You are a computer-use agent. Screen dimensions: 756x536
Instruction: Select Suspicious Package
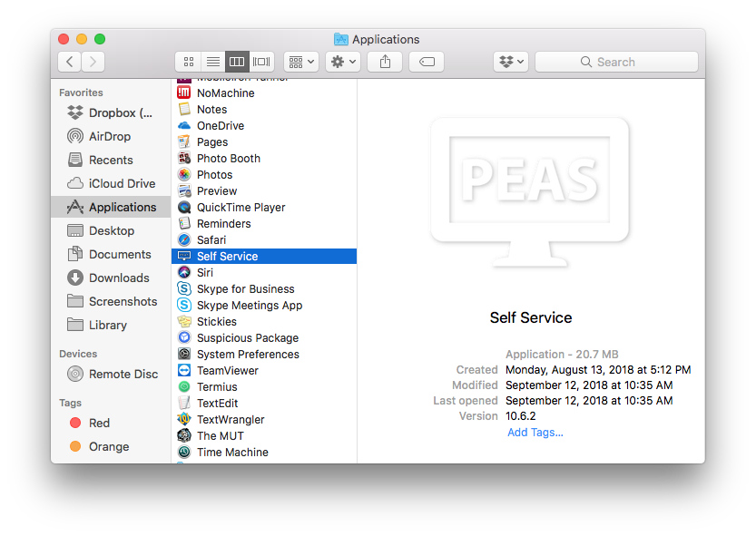tap(264, 338)
